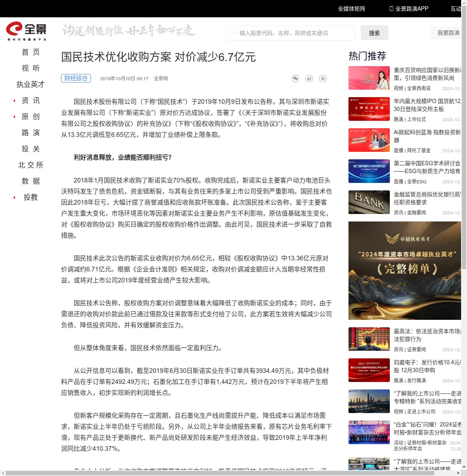The height and width of the screenshot is (476, 467).
Task: Click 路演 | 上市仪式 label
Action: click(410, 120)
